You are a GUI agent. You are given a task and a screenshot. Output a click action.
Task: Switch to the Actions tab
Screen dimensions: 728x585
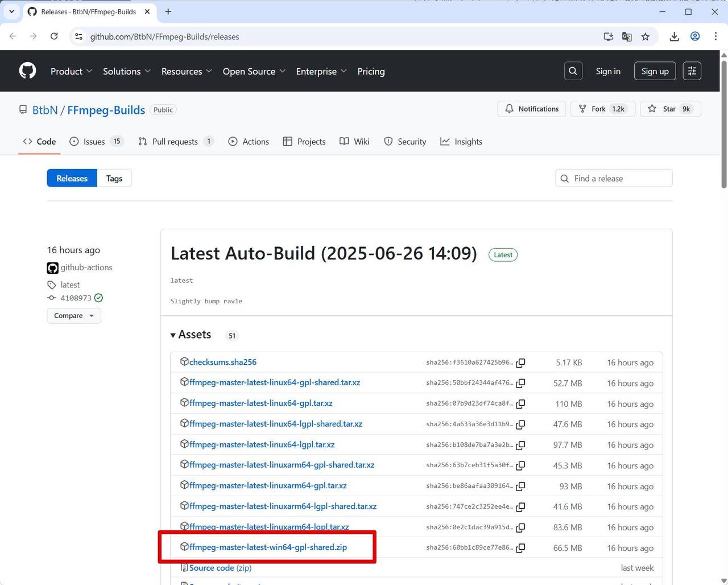coord(249,142)
